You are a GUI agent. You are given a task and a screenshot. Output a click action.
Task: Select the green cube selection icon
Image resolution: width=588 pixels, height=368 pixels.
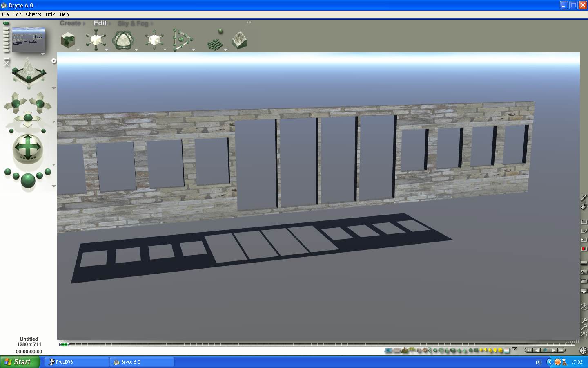tap(453, 350)
